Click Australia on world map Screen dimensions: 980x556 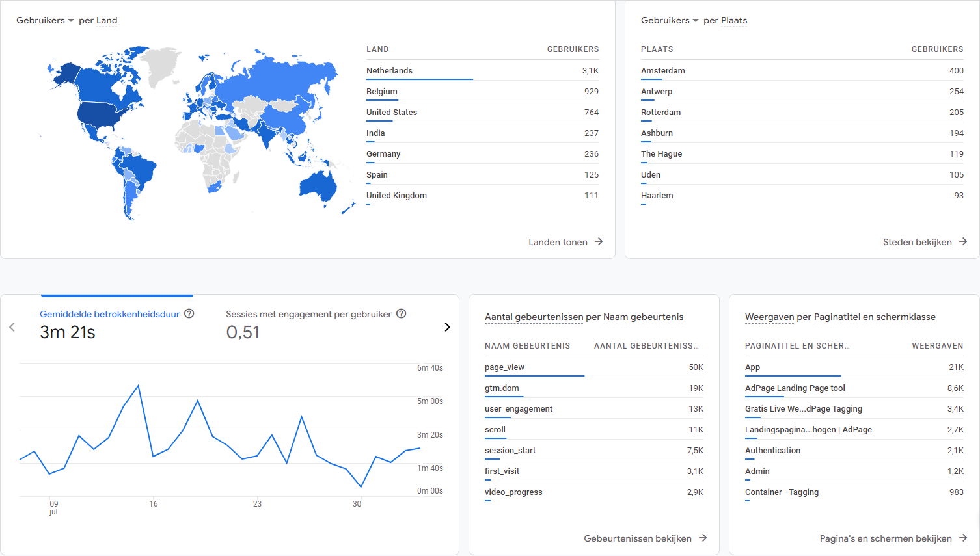pos(318,185)
